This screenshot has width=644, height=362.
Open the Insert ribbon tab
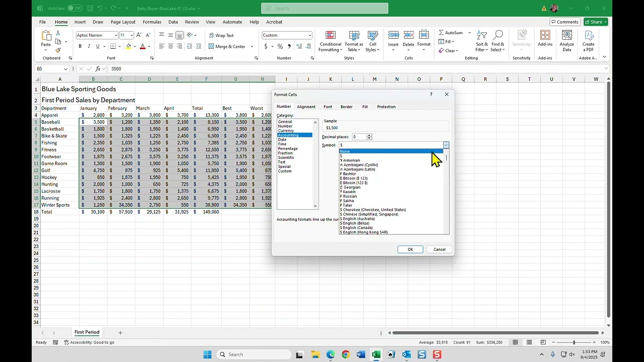(80, 22)
